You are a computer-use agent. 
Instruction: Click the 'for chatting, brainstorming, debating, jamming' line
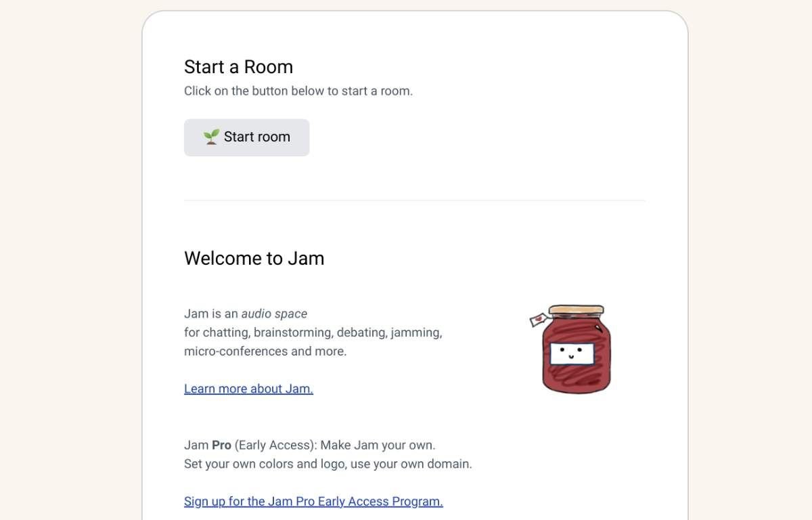click(x=313, y=332)
